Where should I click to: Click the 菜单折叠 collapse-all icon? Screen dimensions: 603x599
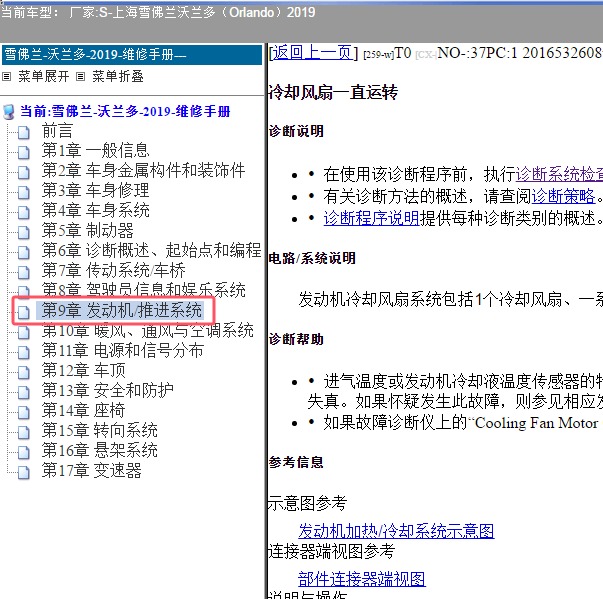click(x=80, y=77)
